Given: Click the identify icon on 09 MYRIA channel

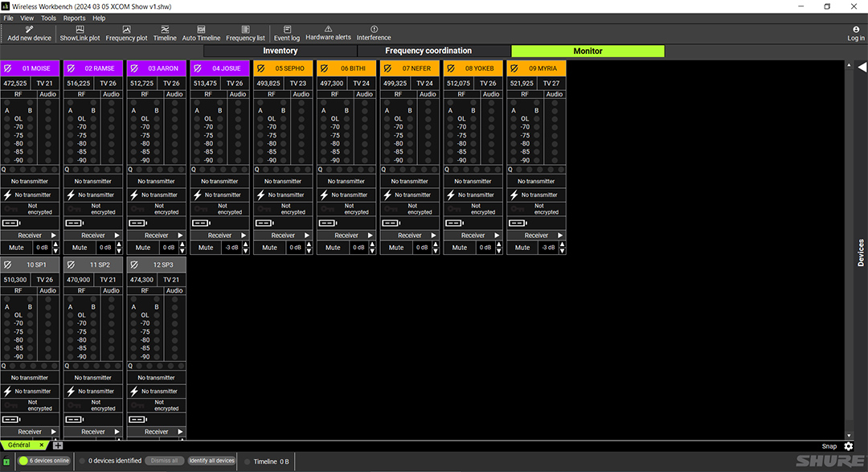Looking at the screenshot, I should tap(514, 68).
